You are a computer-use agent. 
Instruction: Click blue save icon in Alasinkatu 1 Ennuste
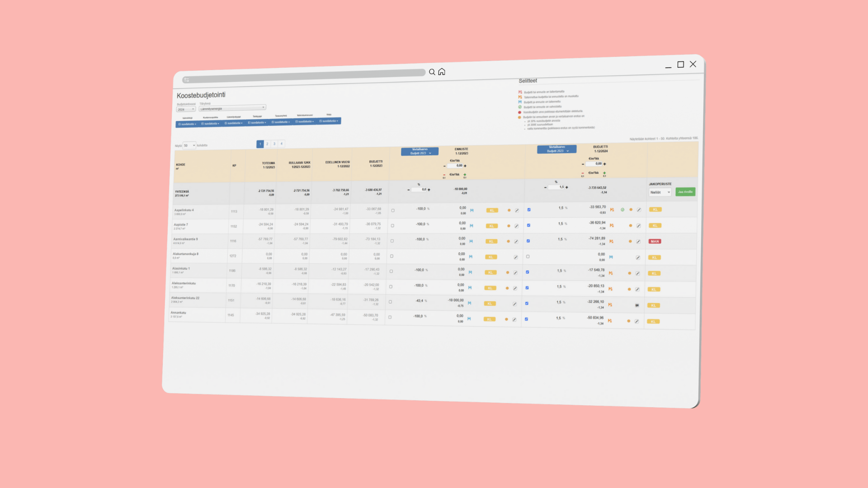click(470, 272)
